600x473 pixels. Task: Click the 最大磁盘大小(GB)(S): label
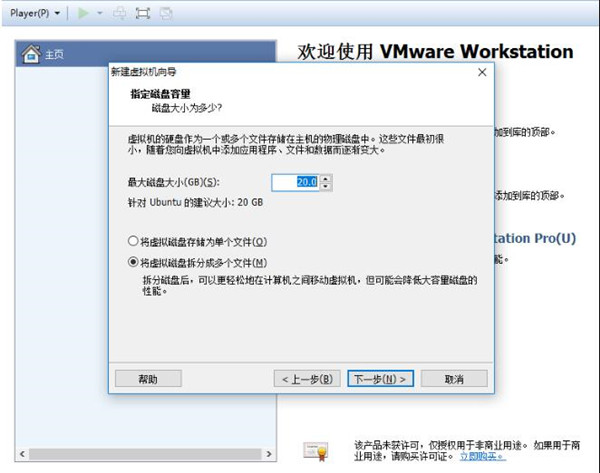coord(174,182)
